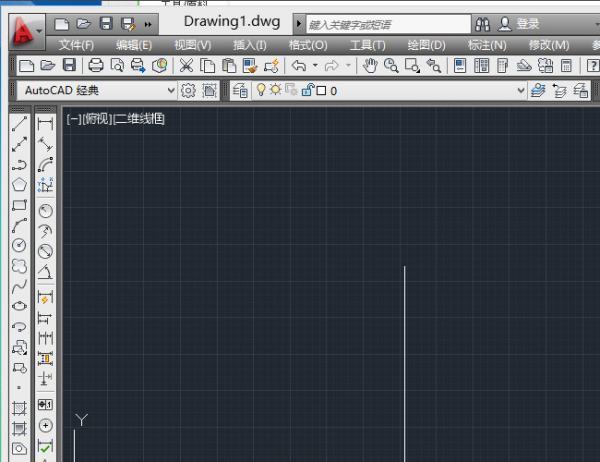Open the 修改(M) menu
The height and width of the screenshot is (462, 600).
(x=549, y=45)
